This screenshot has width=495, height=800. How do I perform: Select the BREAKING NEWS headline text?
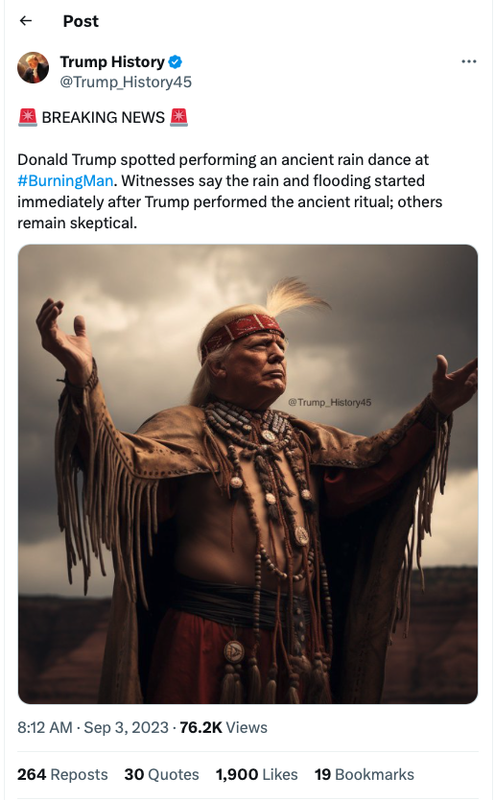[103, 117]
